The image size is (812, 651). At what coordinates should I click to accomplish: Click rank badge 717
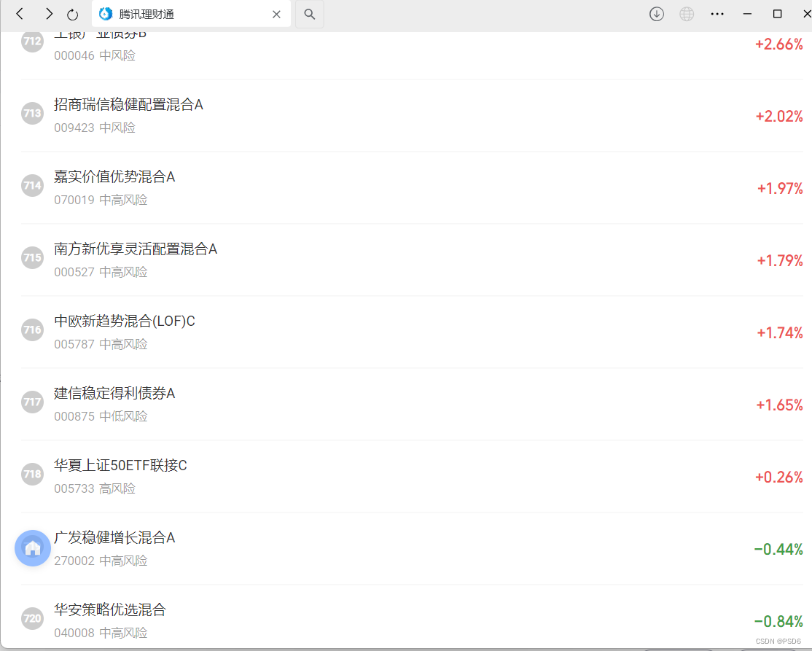pyautogui.click(x=32, y=402)
